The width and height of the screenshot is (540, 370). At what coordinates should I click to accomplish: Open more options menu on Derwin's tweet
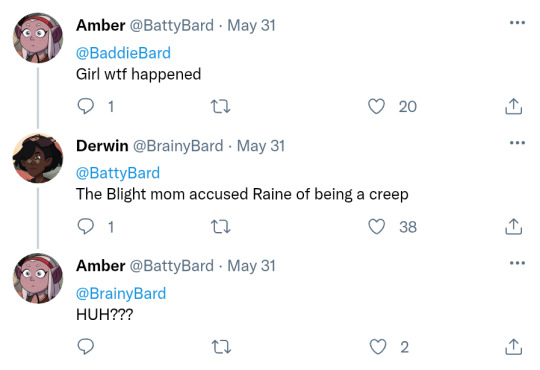[x=517, y=143]
